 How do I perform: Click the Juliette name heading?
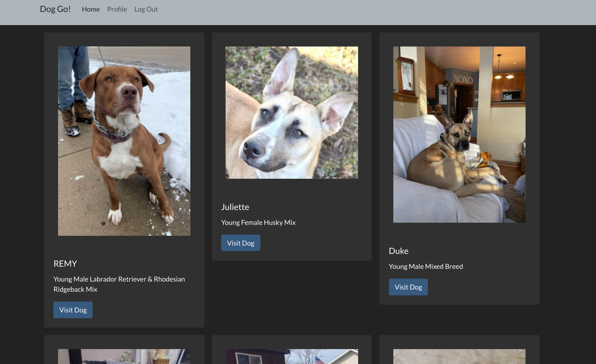(x=235, y=207)
